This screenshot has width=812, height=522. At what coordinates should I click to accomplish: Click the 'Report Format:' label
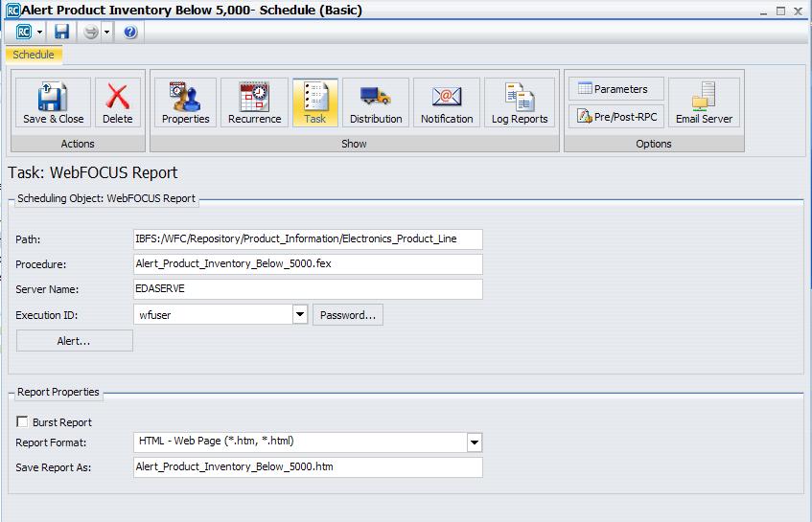click(x=51, y=443)
